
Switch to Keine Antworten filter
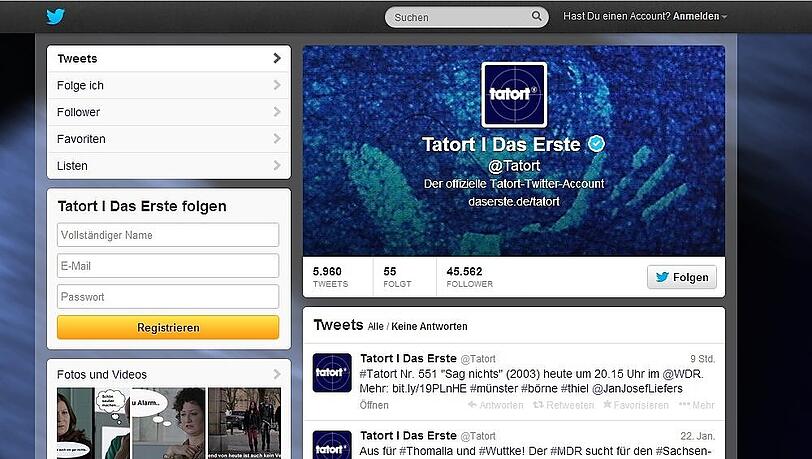coord(429,326)
